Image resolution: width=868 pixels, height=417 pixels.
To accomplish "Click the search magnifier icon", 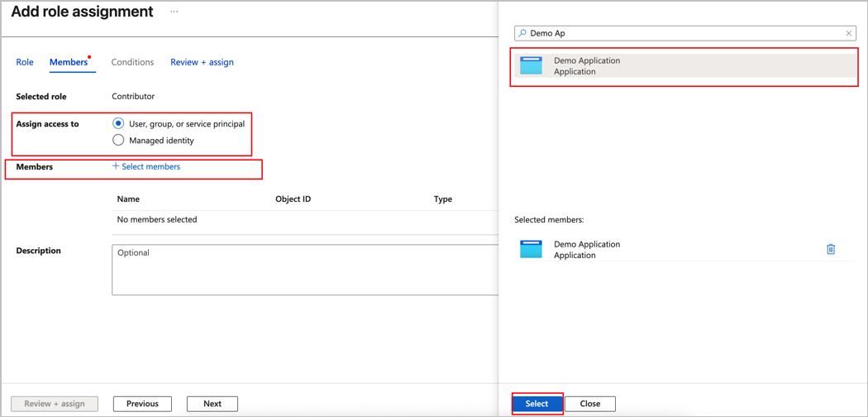I will 522,33.
